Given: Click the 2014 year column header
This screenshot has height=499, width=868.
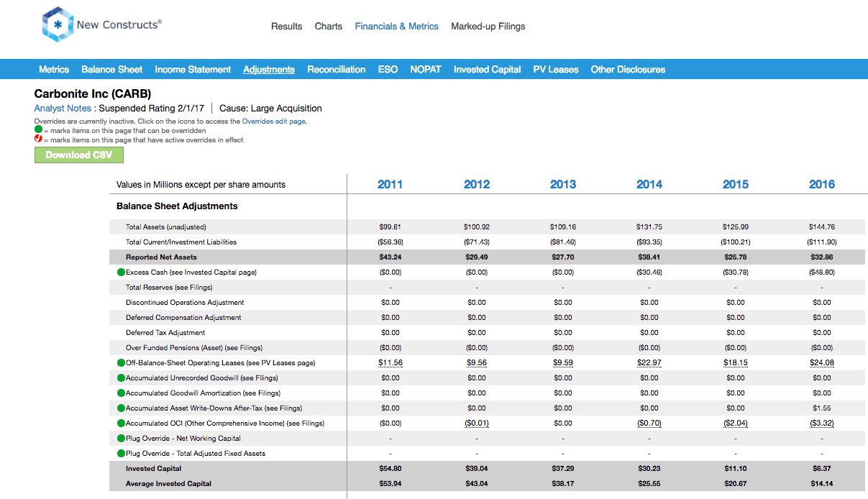Looking at the screenshot, I should [649, 185].
